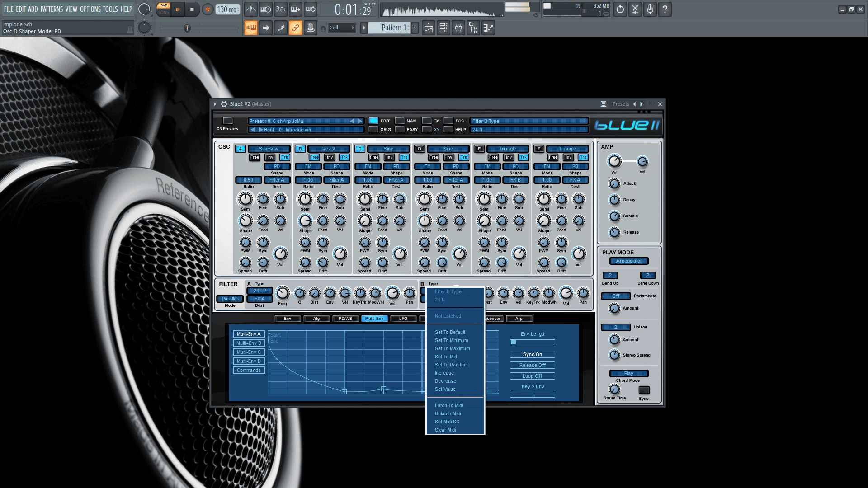This screenshot has height=488, width=868.
Task: Open the mixer view
Action: tap(458, 28)
